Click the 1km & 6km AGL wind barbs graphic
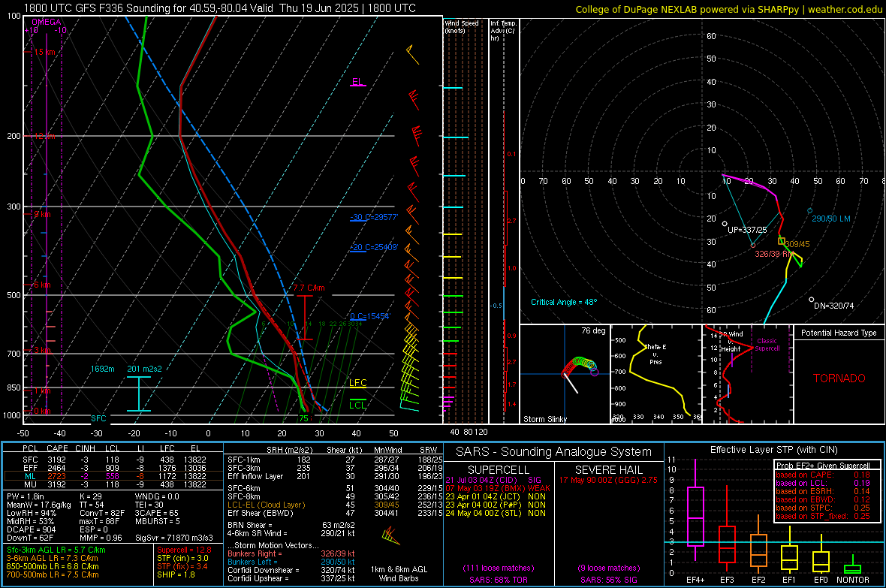Image resolution: width=886 pixels, height=588 pixels. pyautogui.click(x=391, y=536)
